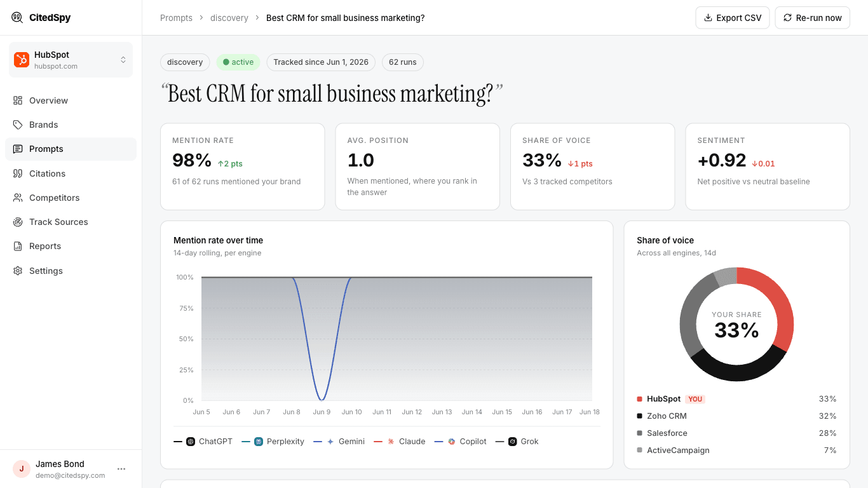Click the Gemini sparkle icon in legend
The image size is (868, 488).
click(330, 442)
